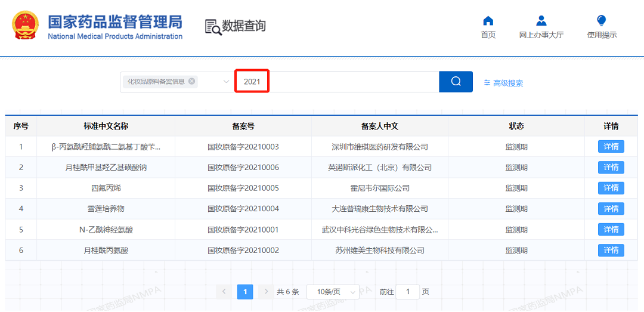Click the 四氟丙烯 name cell
The height and width of the screenshot is (312, 644).
106,188
